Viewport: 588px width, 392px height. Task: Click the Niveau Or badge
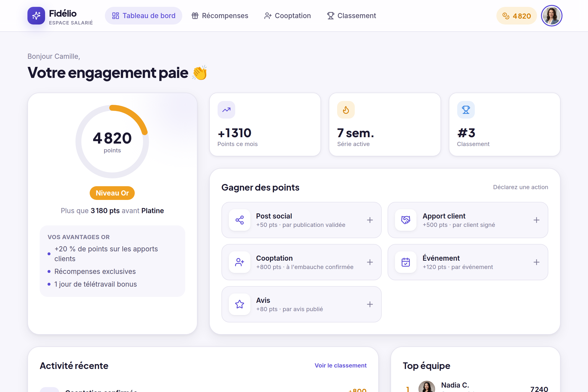tap(112, 193)
